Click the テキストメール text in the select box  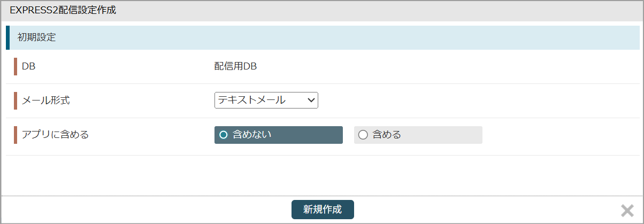[x=251, y=100]
